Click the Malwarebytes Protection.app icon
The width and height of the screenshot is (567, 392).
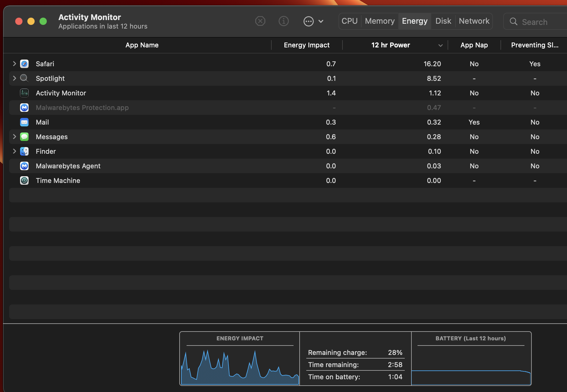(24, 108)
